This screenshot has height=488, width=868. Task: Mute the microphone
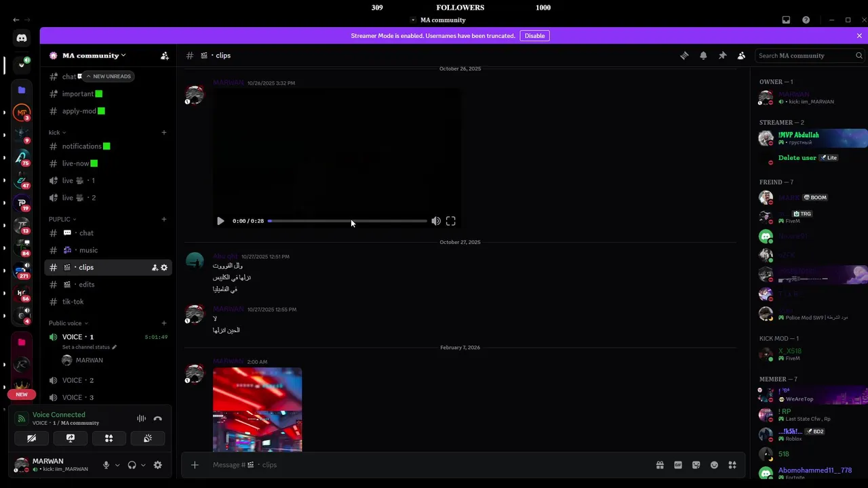click(x=106, y=465)
